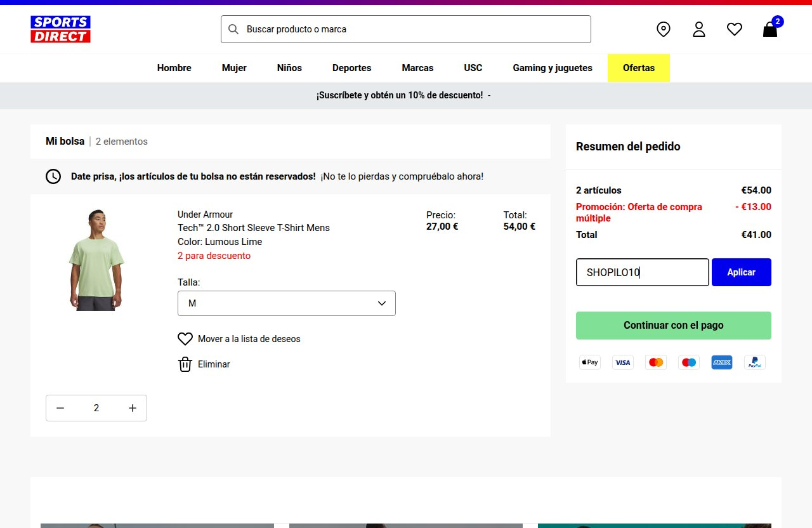Click the PayPal payment icon

click(755, 362)
